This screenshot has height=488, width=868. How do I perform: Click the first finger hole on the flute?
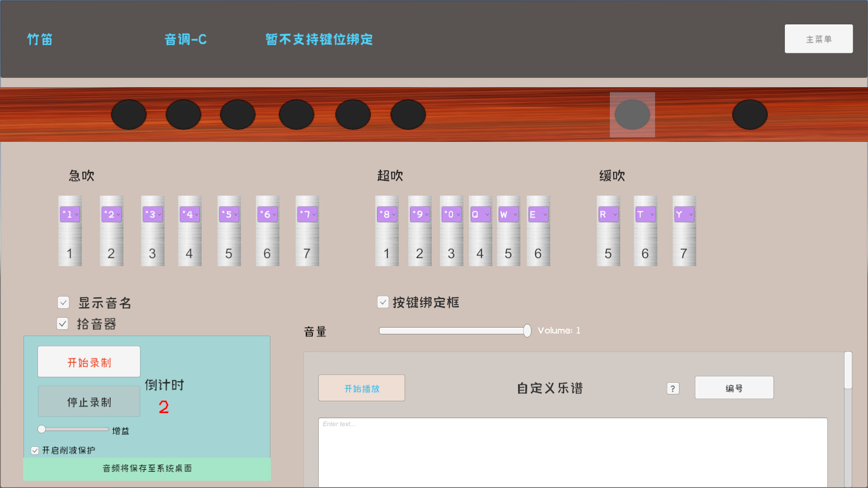pyautogui.click(x=129, y=114)
